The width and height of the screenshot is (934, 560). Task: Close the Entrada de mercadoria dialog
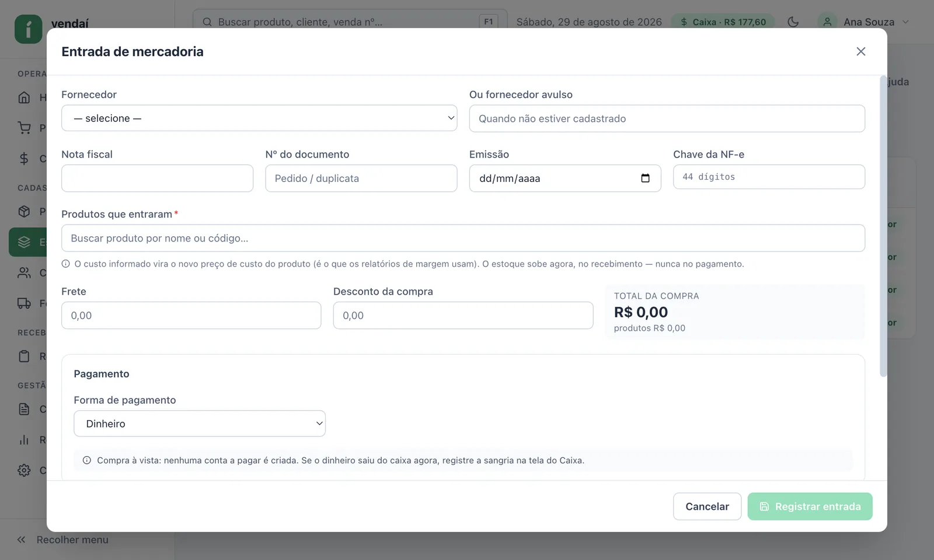point(860,51)
